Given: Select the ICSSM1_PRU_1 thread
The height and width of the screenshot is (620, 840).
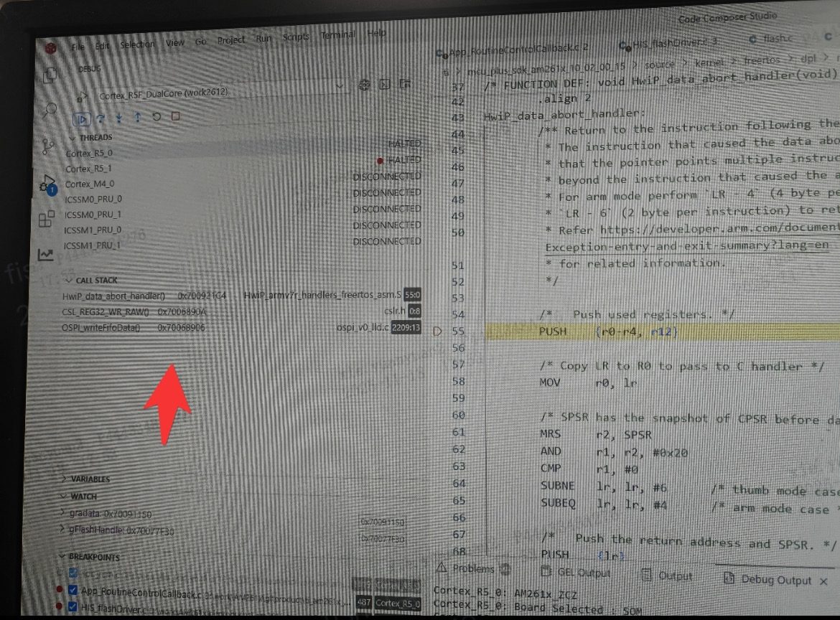Looking at the screenshot, I should click(x=243, y=243).
